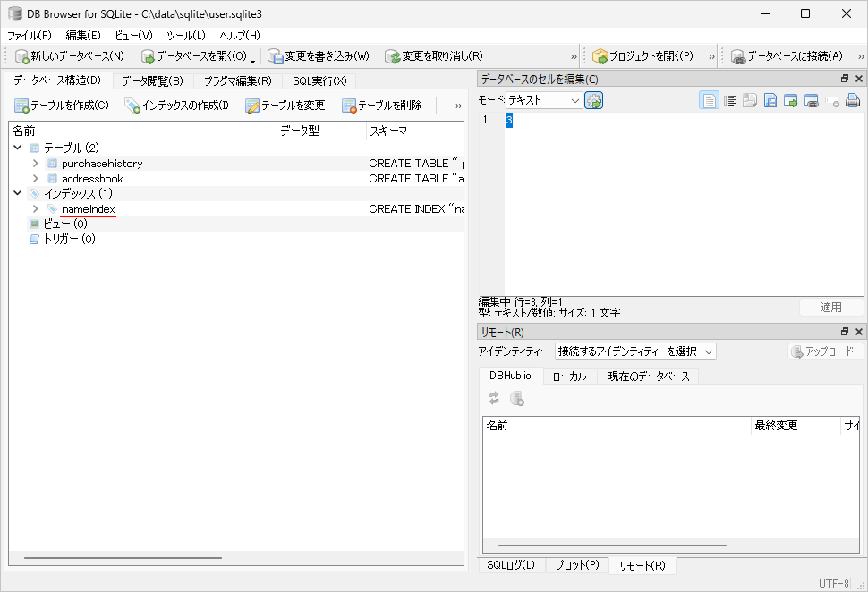Screen dimensions: 868x592
Task: Click the auto-format gear icon beside mode dropdown
Action: pyautogui.click(x=594, y=101)
